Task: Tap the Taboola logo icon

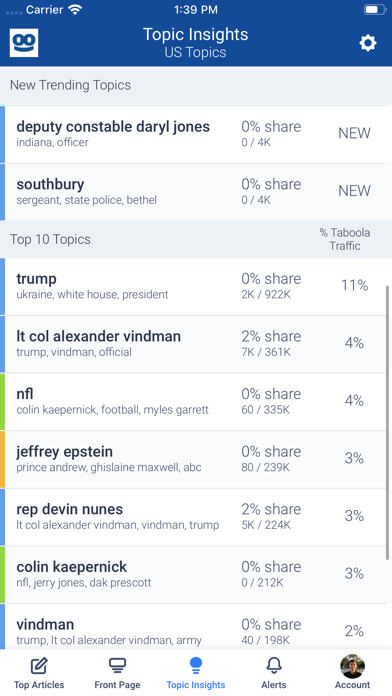Action: [x=24, y=43]
